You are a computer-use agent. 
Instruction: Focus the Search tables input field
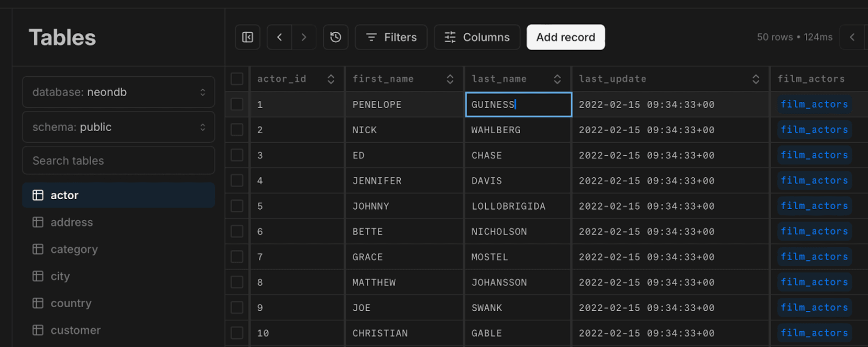pos(119,160)
